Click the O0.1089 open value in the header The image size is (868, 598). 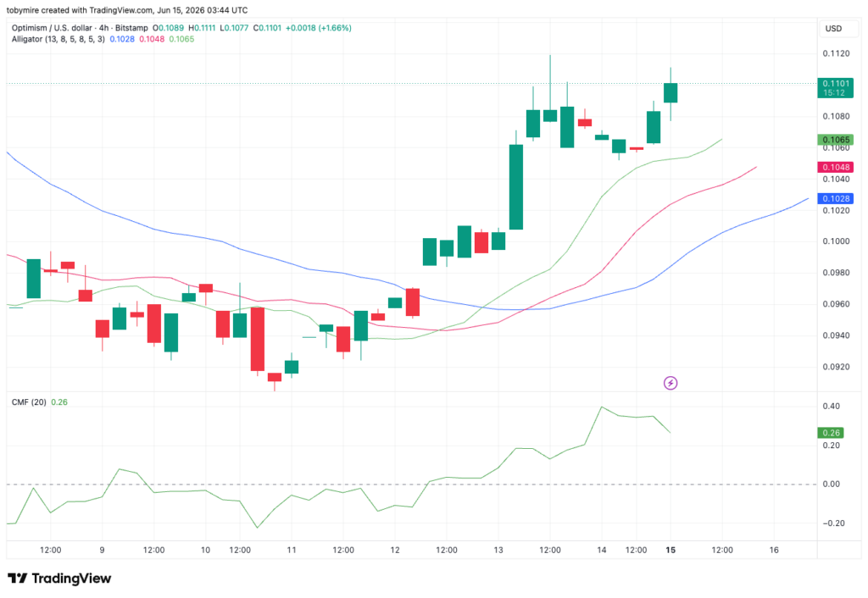click(169, 28)
